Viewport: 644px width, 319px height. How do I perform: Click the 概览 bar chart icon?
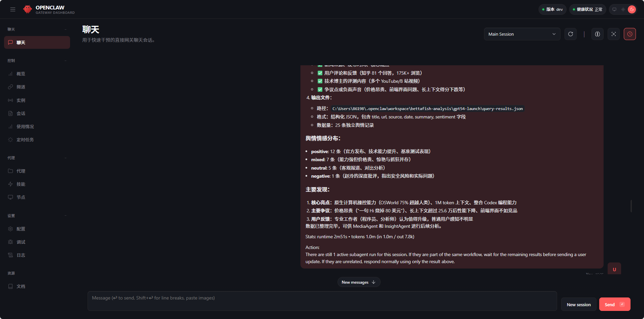(10, 74)
